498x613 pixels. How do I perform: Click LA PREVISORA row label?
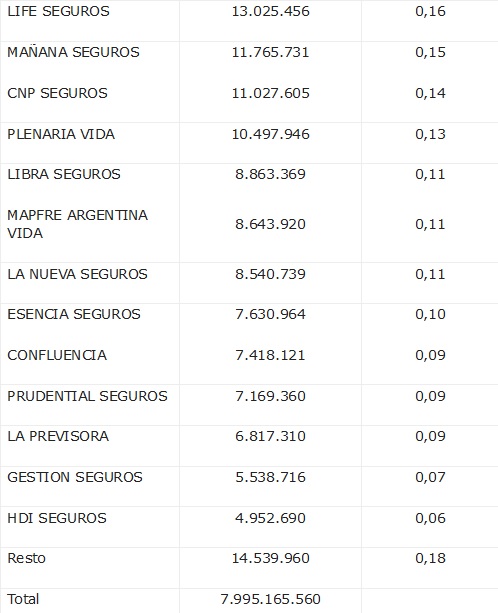[58, 436]
